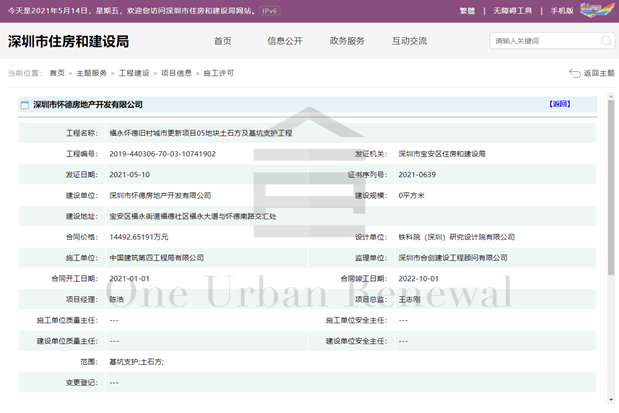The width and height of the screenshot is (619, 413).
Task: Click the 深圳市怀德房地产开发有限公司 panel heading
Action: click(x=88, y=105)
